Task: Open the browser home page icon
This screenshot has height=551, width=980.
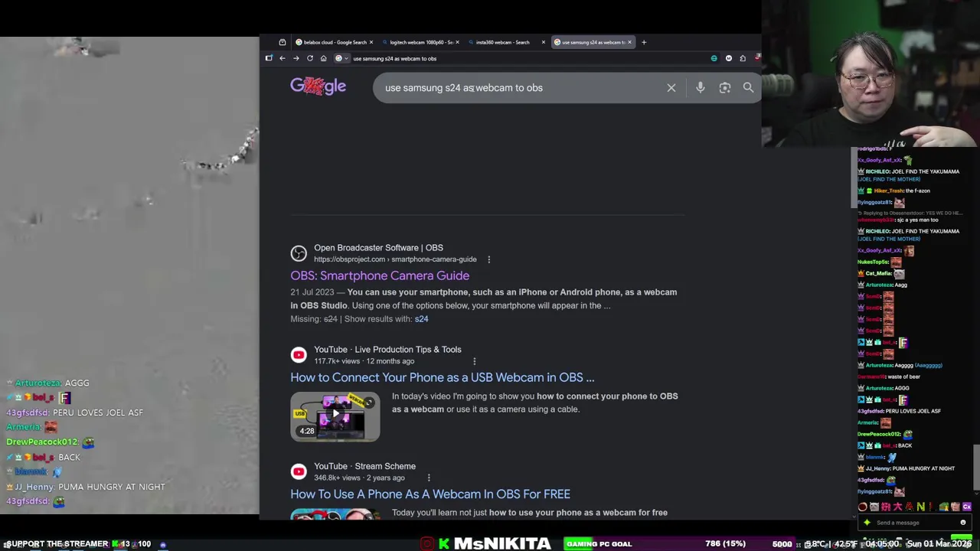Action: tap(323, 58)
